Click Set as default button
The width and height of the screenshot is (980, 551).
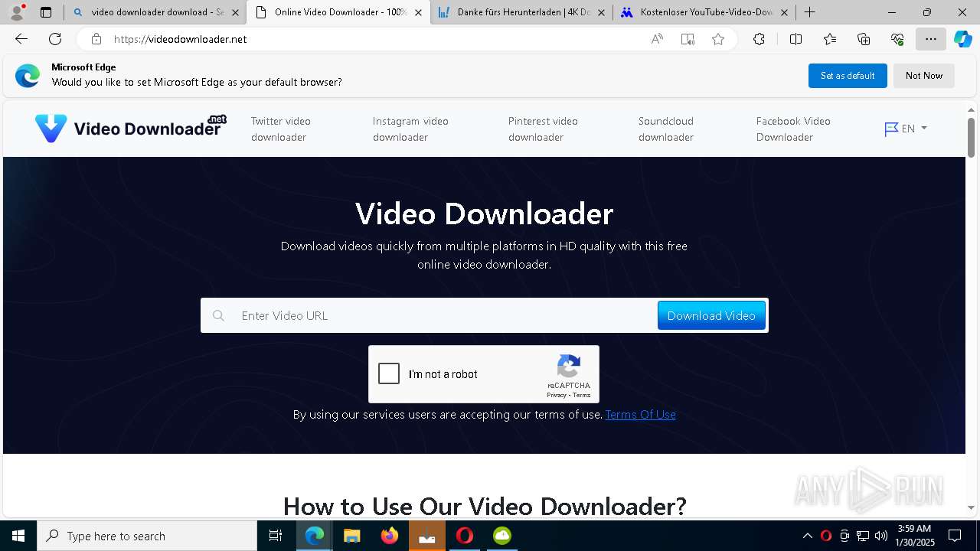(x=848, y=76)
